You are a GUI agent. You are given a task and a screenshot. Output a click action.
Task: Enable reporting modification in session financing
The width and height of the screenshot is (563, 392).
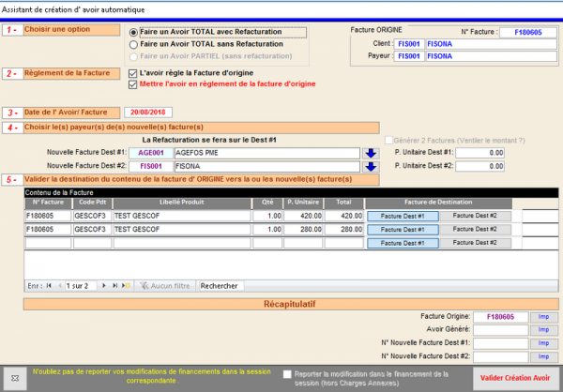[x=288, y=373]
